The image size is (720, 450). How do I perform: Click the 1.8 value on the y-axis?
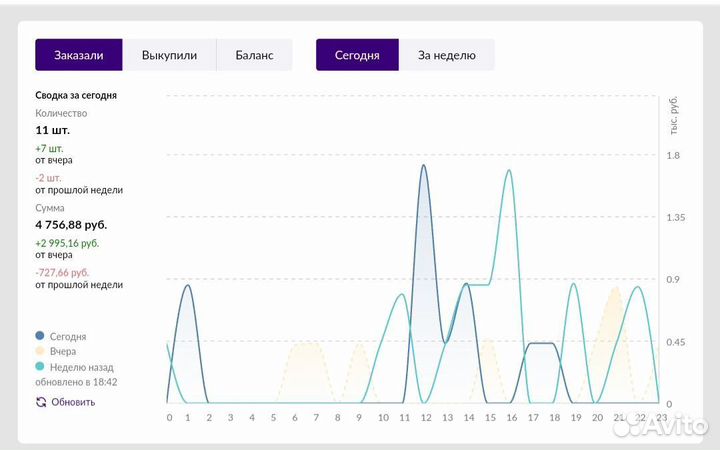point(672,155)
